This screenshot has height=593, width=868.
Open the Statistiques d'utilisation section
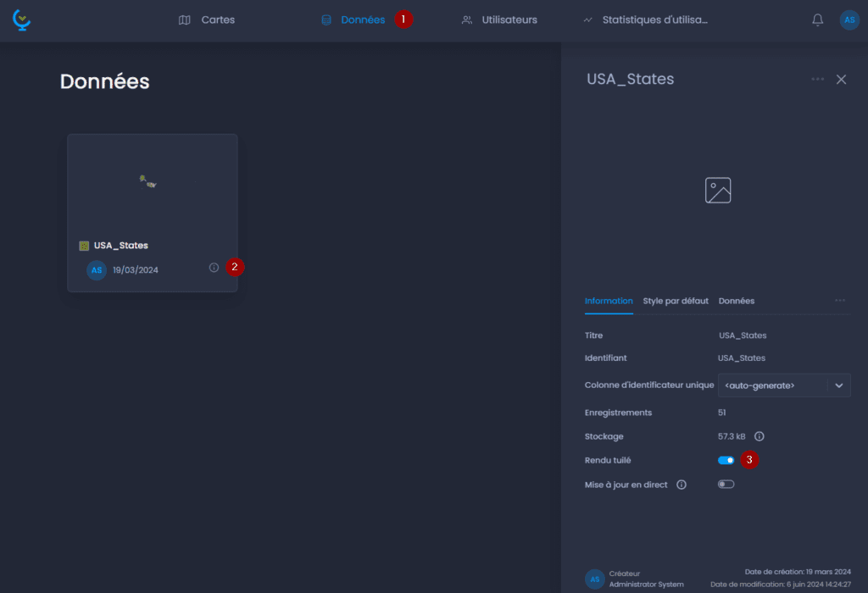coord(655,20)
